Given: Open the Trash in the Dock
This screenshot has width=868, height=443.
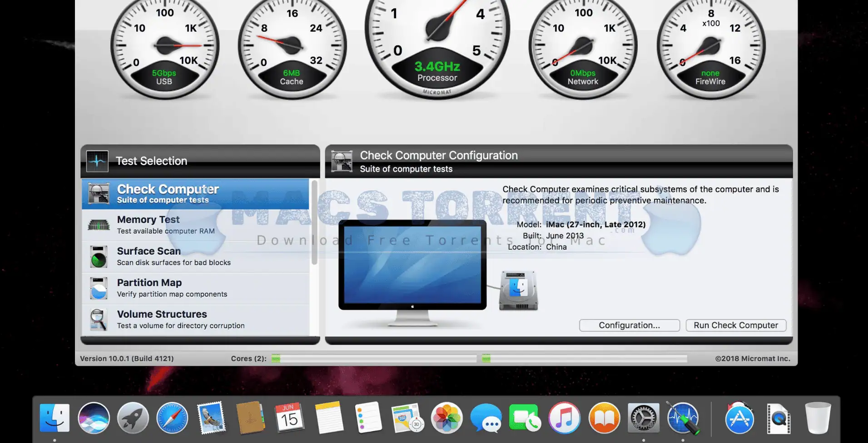Looking at the screenshot, I should point(818,418).
